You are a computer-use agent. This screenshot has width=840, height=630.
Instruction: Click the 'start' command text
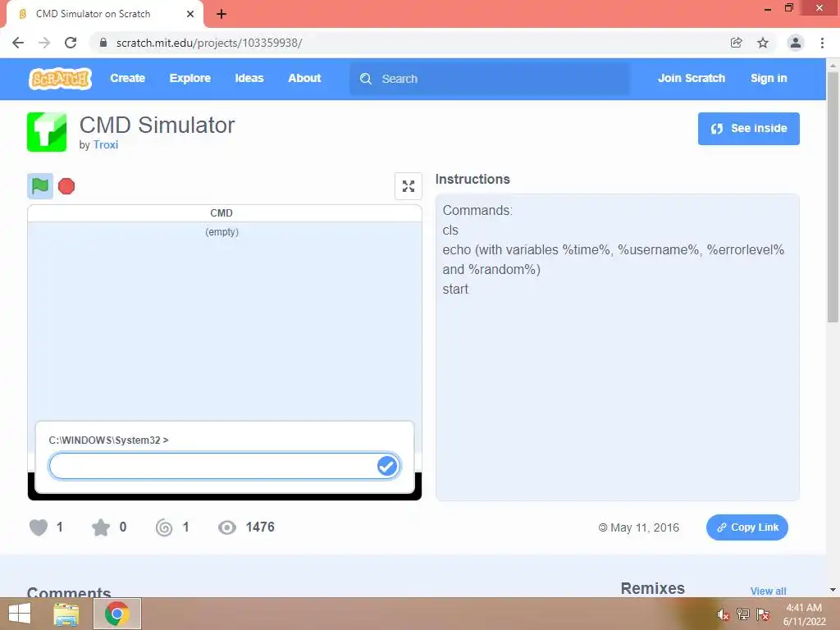coord(455,290)
